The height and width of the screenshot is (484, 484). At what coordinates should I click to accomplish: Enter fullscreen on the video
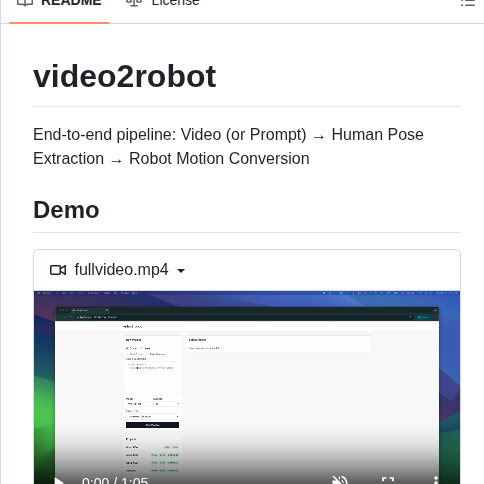pyautogui.click(x=388, y=481)
